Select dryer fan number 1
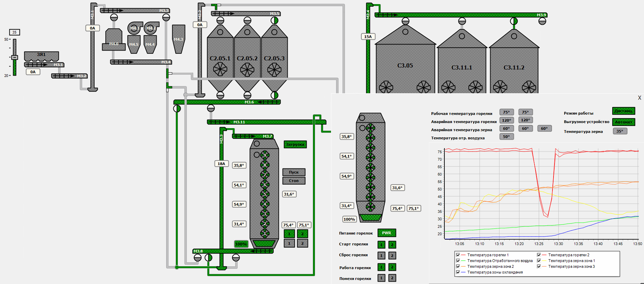The width and height of the screenshot is (644, 284). point(265,233)
